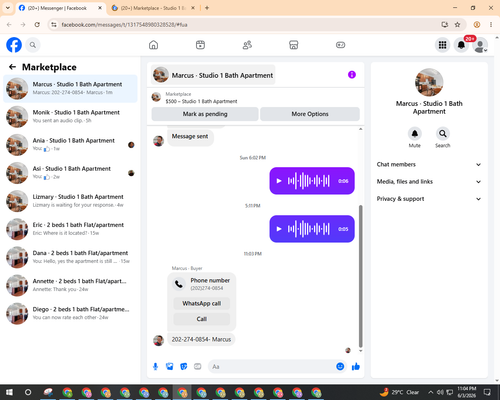Click in the Aa message input field
This screenshot has height=400, width=500.
(273, 367)
